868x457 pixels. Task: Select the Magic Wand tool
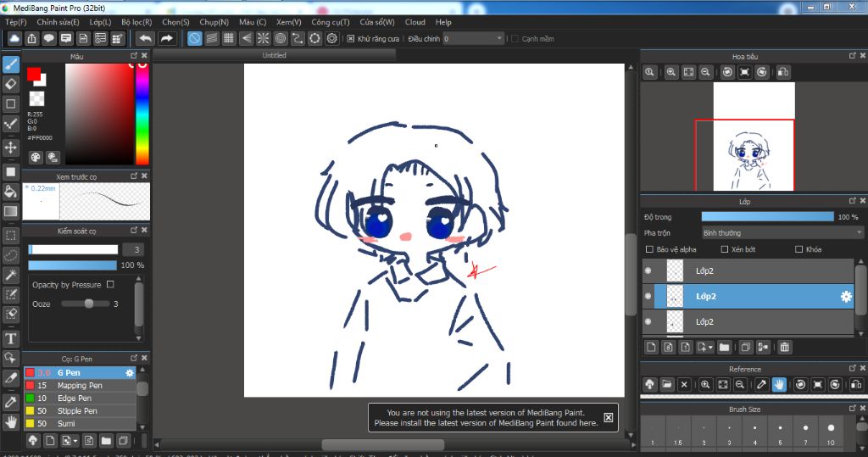(10, 276)
